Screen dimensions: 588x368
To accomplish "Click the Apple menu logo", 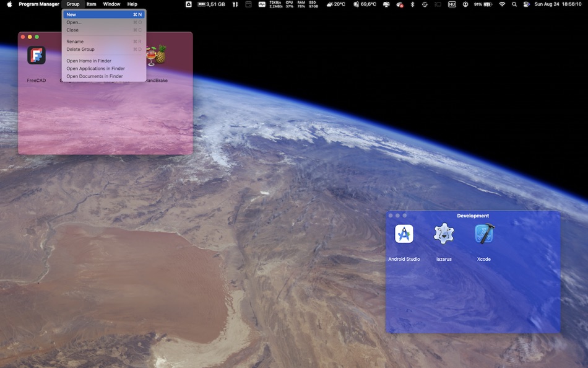I will 9,4.
